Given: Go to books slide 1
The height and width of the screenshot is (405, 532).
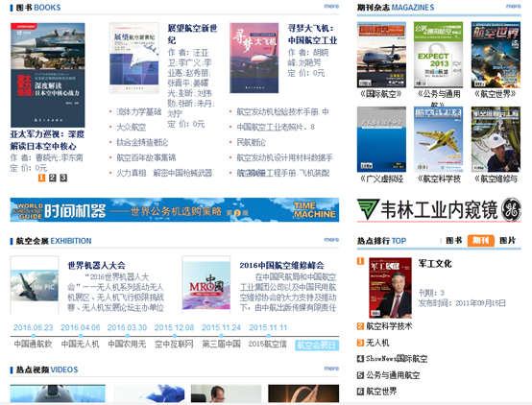Looking at the screenshot, I should click(x=41, y=178).
